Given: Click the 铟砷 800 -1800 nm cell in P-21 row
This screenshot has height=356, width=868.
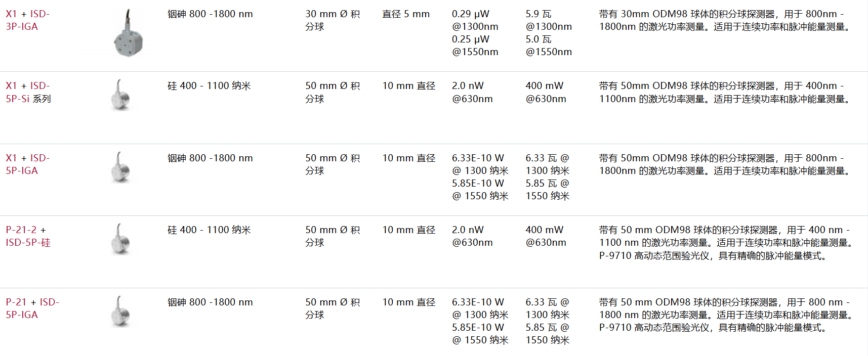Looking at the screenshot, I should [210, 302].
